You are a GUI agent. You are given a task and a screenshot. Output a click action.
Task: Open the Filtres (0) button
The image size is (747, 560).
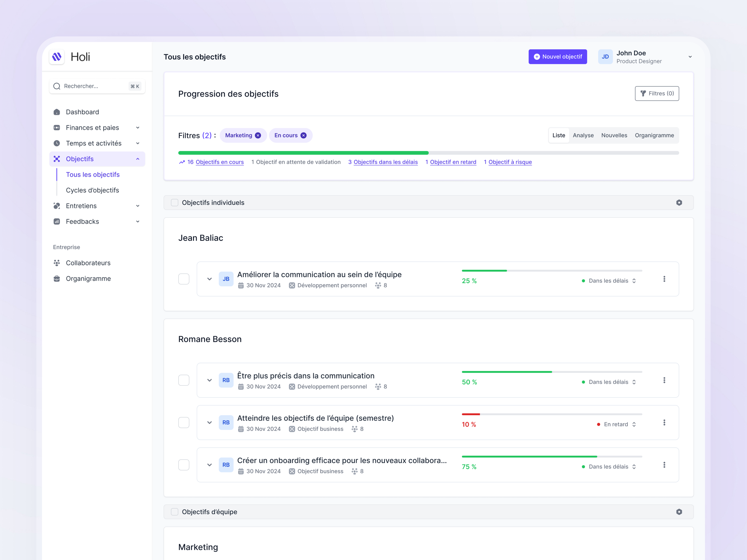click(x=657, y=94)
